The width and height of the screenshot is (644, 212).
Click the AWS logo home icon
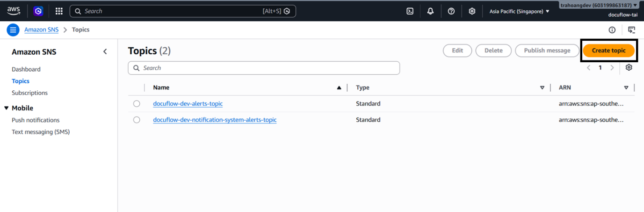14,11
